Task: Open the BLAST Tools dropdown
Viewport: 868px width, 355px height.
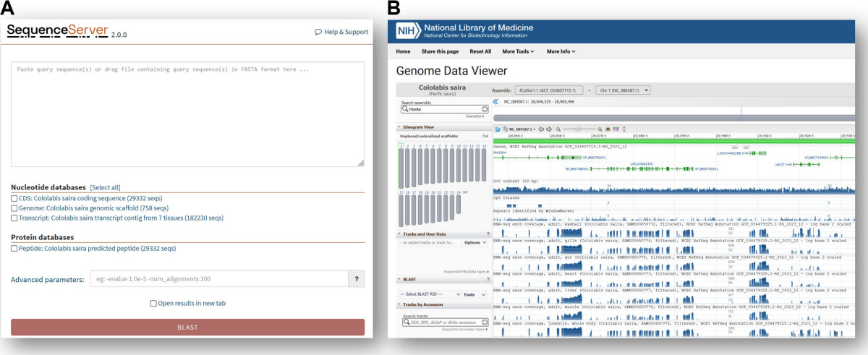Action: pos(475,294)
